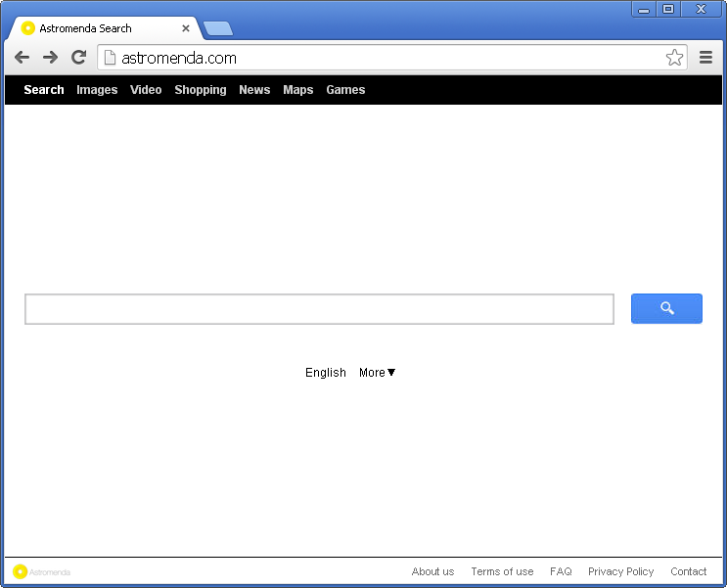Reload the page using the refresh icon

(79, 57)
